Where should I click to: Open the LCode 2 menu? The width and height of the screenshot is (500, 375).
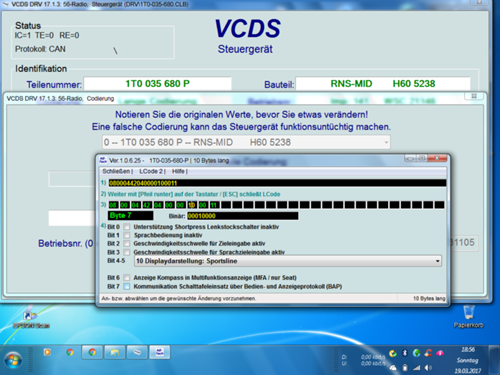pos(151,171)
